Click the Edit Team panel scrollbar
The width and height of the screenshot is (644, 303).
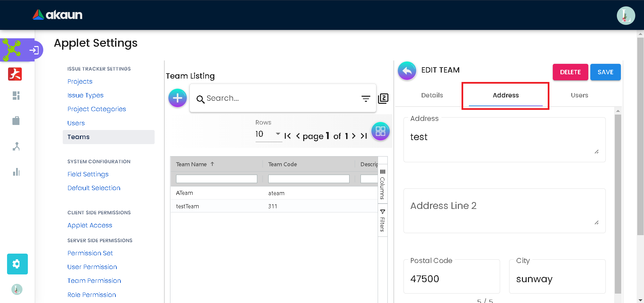coord(618,204)
